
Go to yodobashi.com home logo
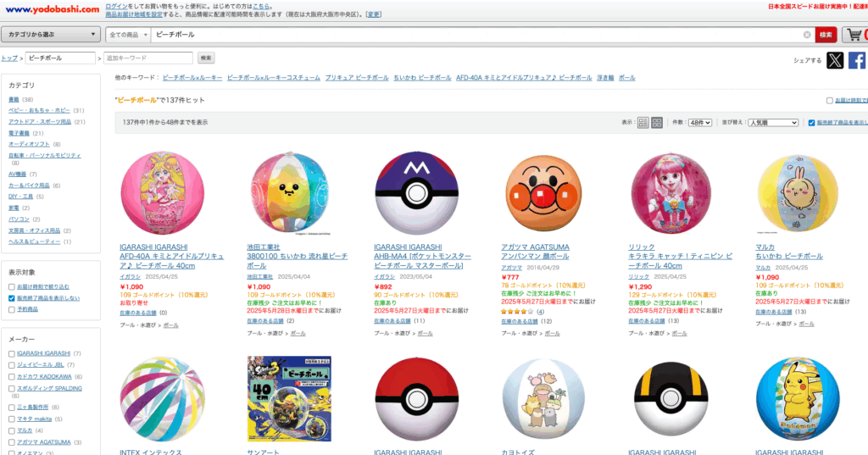[x=52, y=9]
